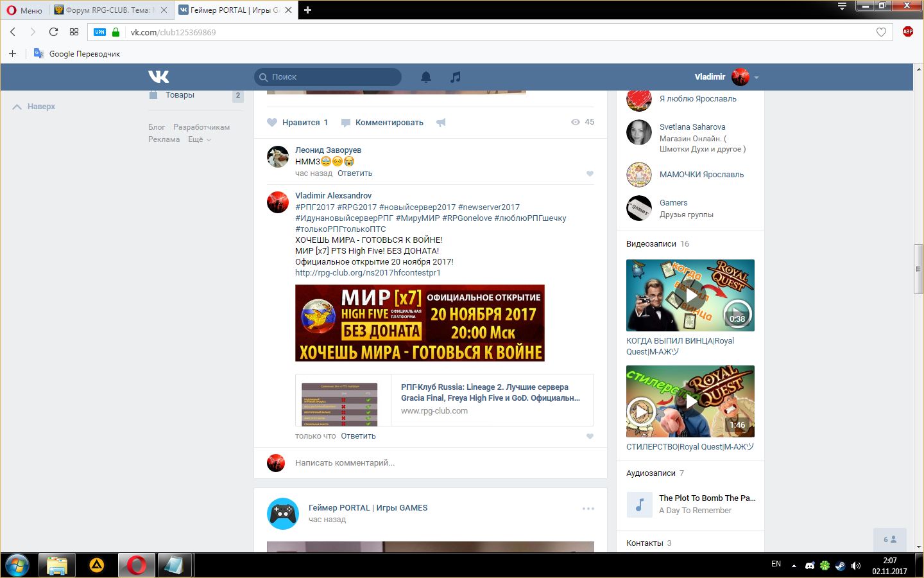Open the Я люблю Ярославль group
Screen dimensions: 924x578
697,99
